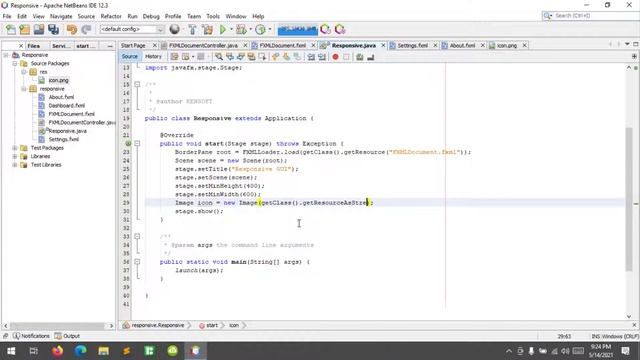Click the New Project toolbar icon
This screenshot has height=360, width=640.
[24, 29]
